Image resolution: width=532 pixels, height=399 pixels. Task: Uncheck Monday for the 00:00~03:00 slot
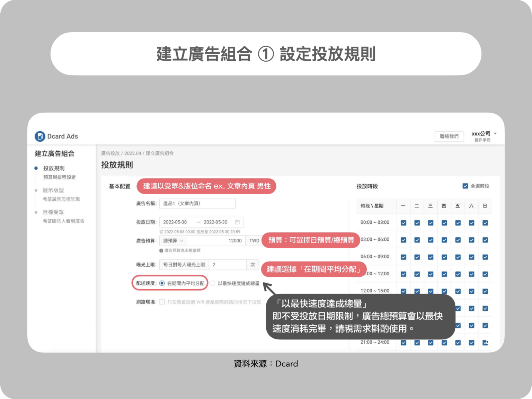click(403, 223)
